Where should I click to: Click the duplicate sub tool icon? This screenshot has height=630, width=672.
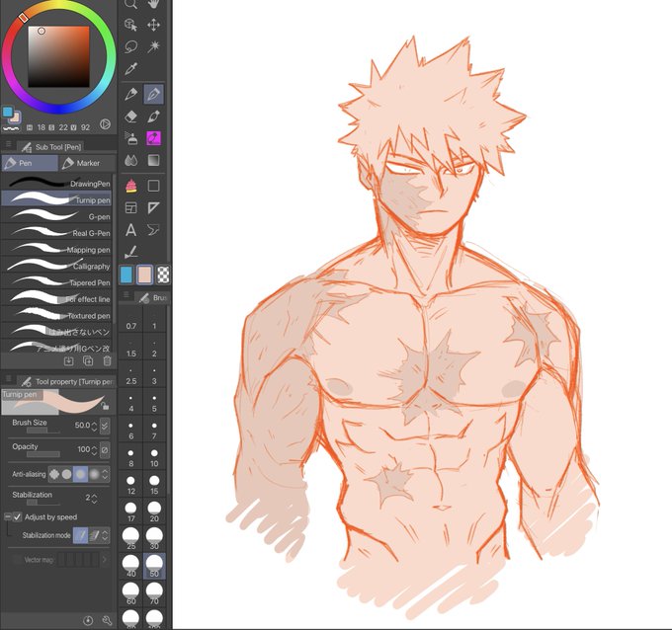88,361
